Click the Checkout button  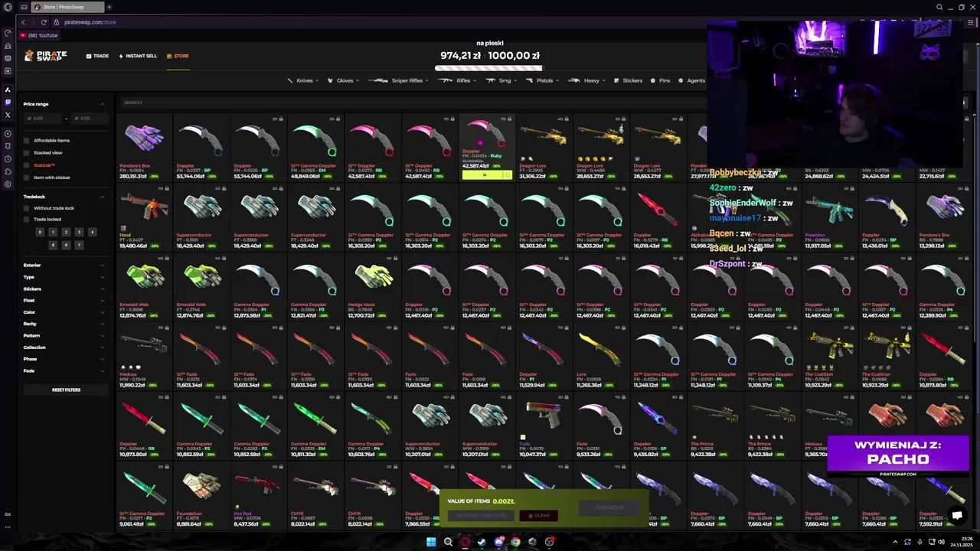[609, 507]
